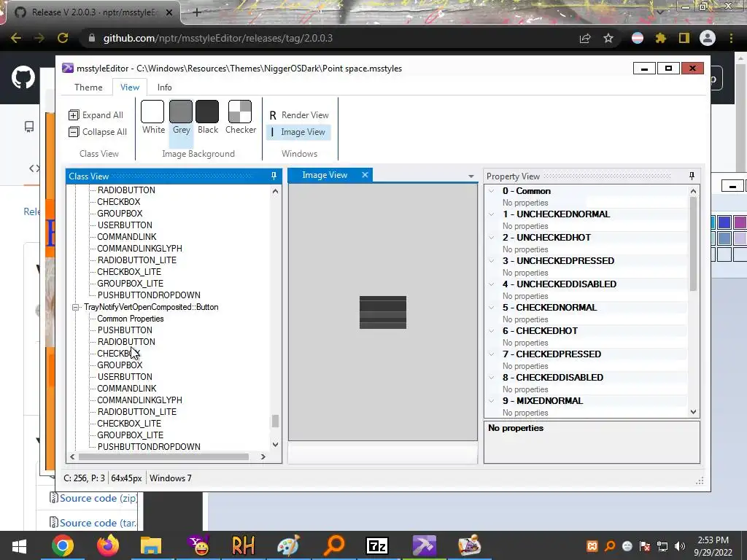Screen dimensions: 747x560
Task: Reload the GitHub release page
Action: pyautogui.click(x=63, y=38)
